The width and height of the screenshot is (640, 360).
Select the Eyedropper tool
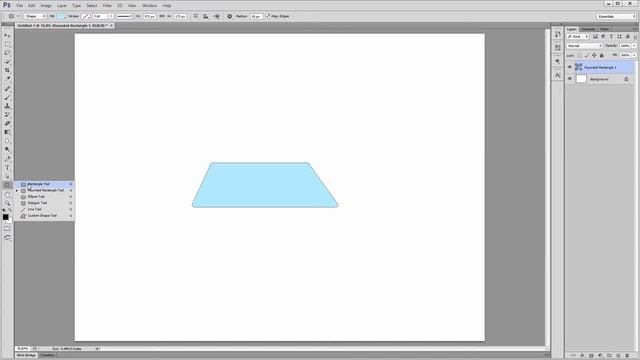click(x=7, y=79)
